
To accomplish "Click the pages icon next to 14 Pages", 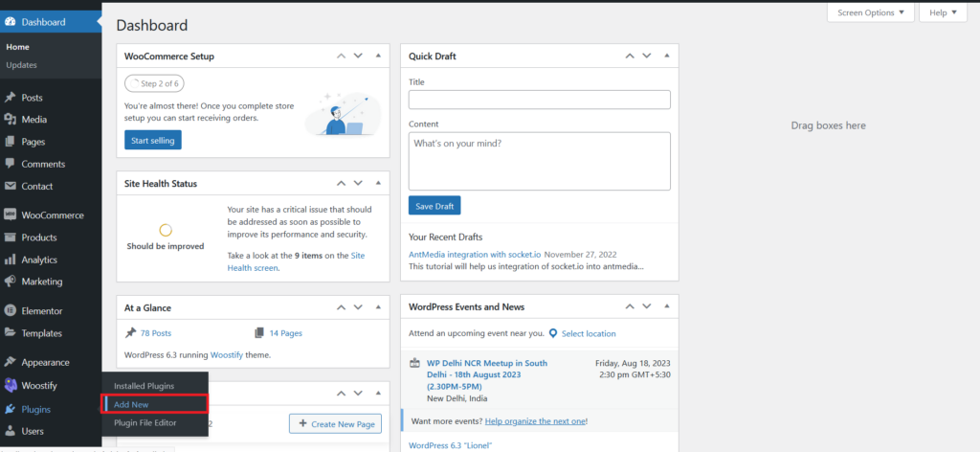I will click(x=259, y=333).
